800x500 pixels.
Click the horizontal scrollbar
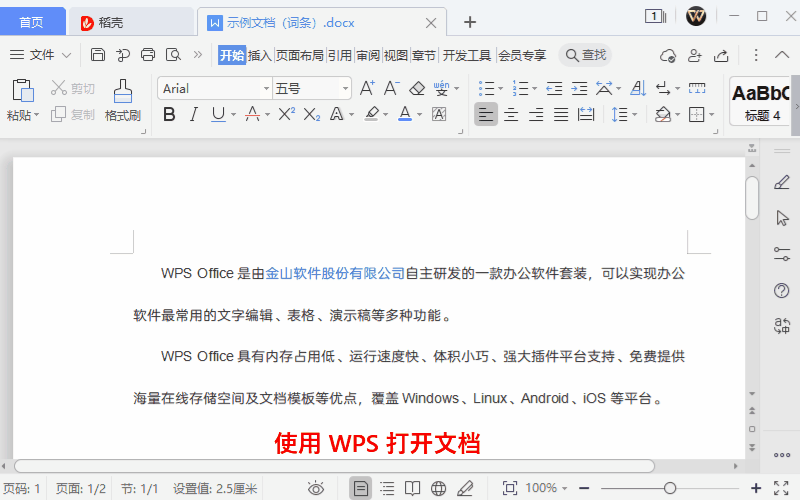[334, 466]
